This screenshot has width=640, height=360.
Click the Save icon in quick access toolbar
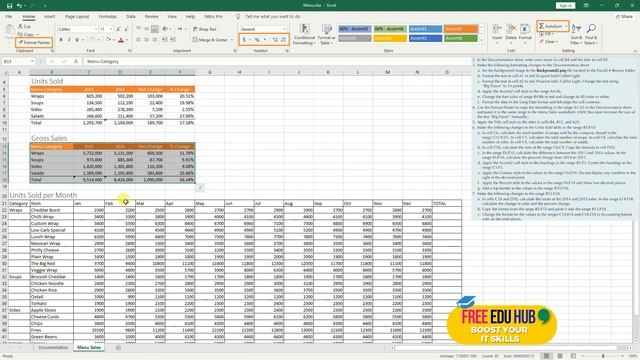coord(9,6)
